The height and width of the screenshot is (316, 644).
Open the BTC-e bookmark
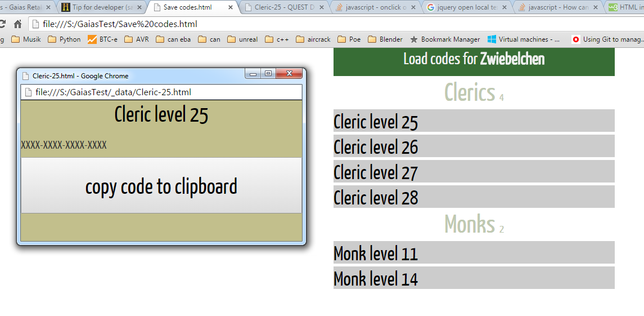pyautogui.click(x=102, y=39)
